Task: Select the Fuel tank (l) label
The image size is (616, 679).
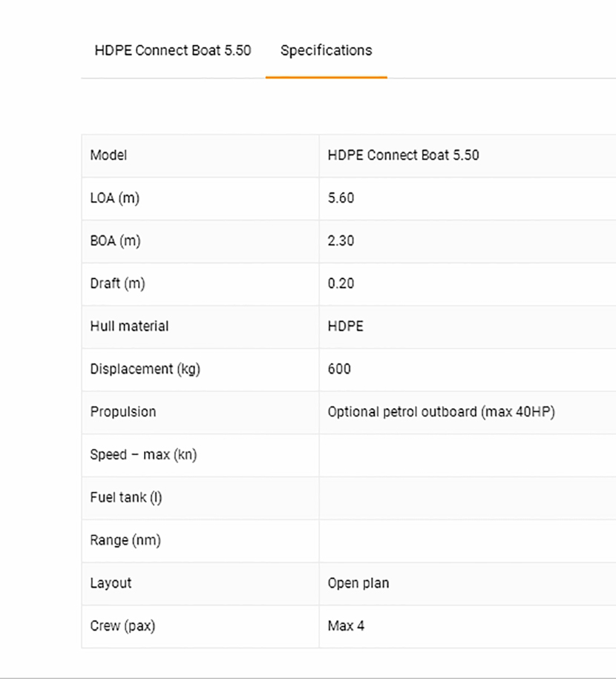Action: coord(125,498)
